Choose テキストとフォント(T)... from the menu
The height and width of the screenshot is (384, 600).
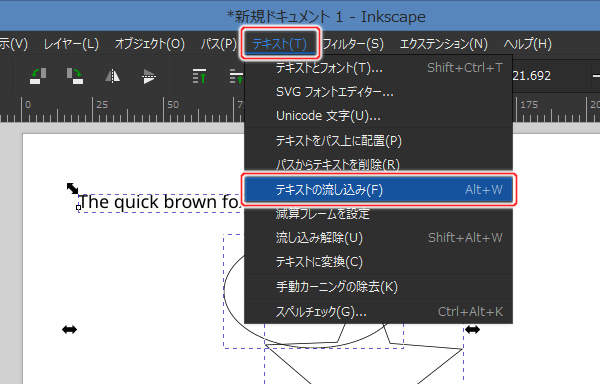pyautogui.click(x=378, y=68)
